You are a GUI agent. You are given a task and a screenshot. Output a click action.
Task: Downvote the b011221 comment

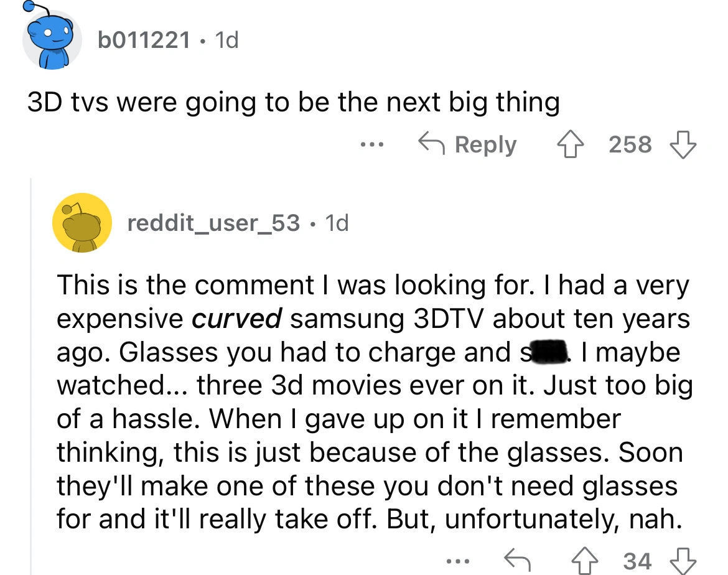tap(683, 145)
